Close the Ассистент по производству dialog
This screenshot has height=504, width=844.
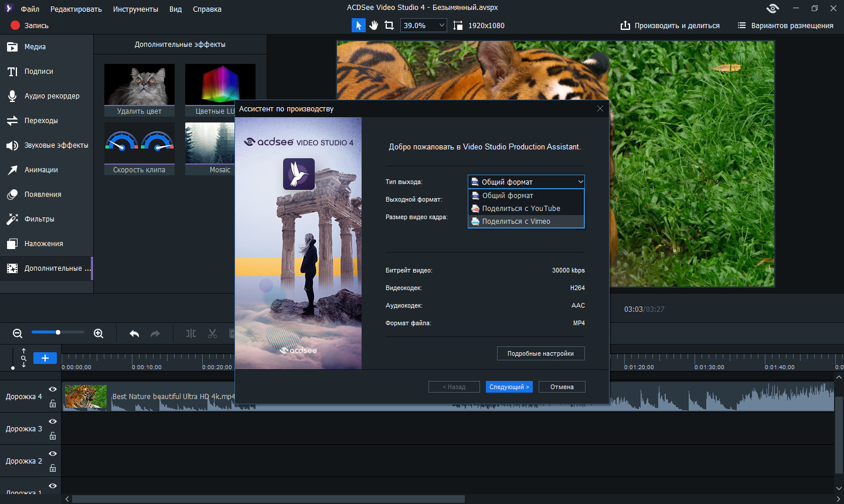tap(600, 108)
